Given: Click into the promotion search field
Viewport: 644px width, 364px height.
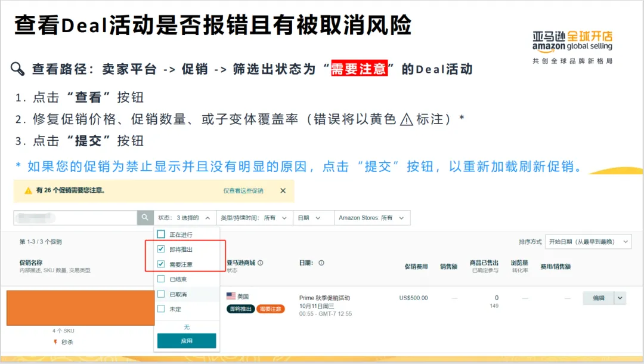Looking at the screenshot, I should [x=76, y=218].
